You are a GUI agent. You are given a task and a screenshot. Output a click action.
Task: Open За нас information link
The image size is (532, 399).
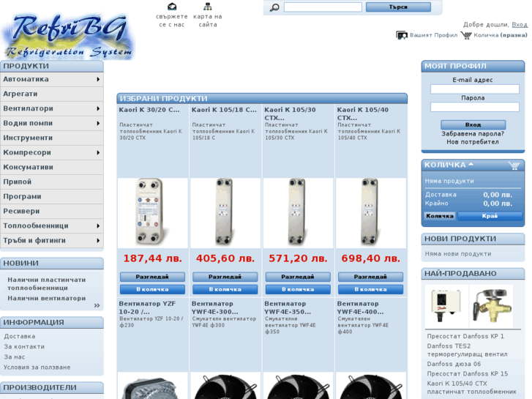[x=14, y=357]
